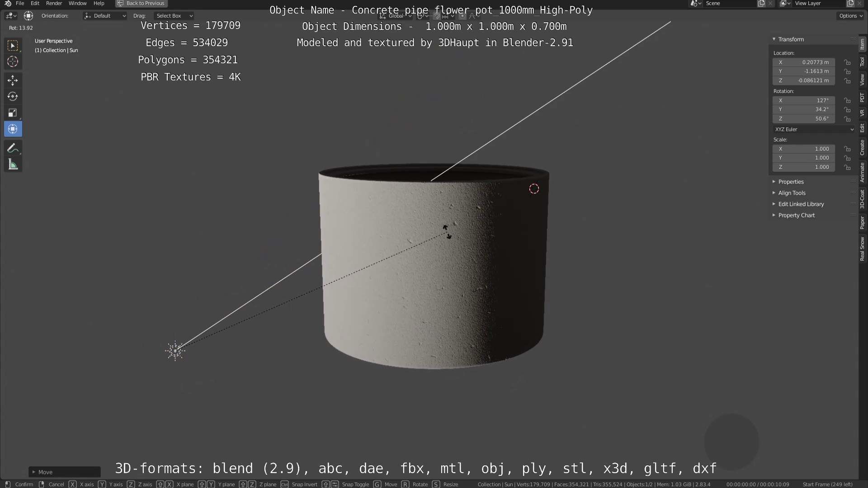Open the Options dropdown
This screenshot has width=868, height=488.
tap(851, 16)
